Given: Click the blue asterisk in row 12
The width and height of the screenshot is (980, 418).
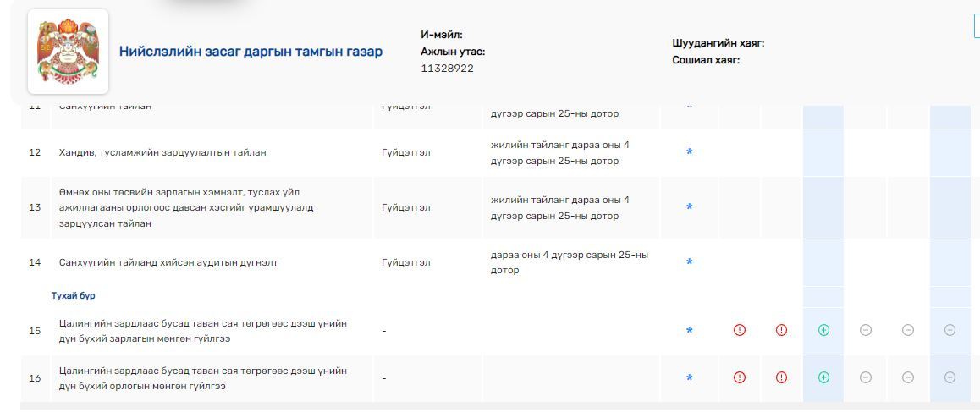Looking at the screenshot, I should (689, 152).
